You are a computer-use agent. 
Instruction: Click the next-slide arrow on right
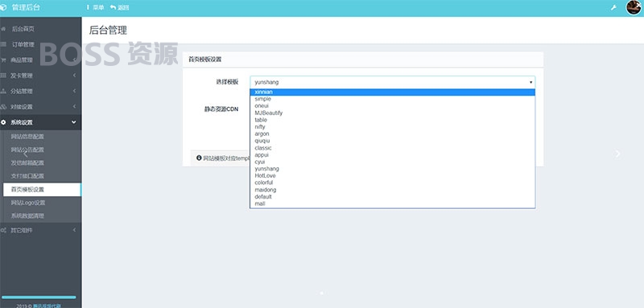point(617,154)
